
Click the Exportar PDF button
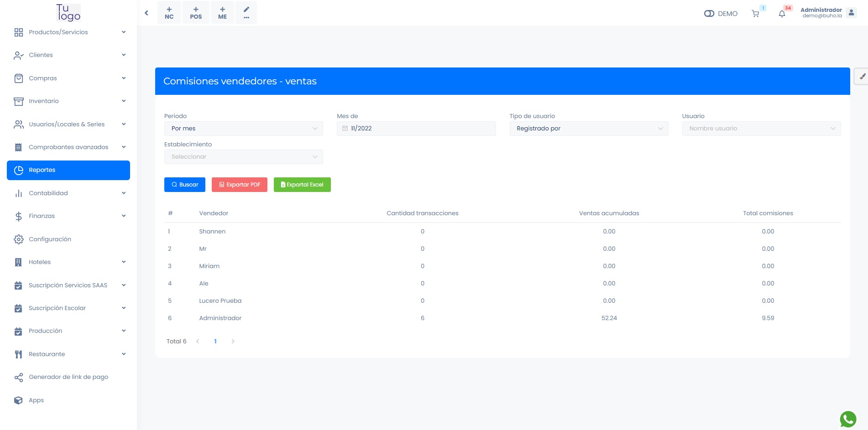coord(240,185)
